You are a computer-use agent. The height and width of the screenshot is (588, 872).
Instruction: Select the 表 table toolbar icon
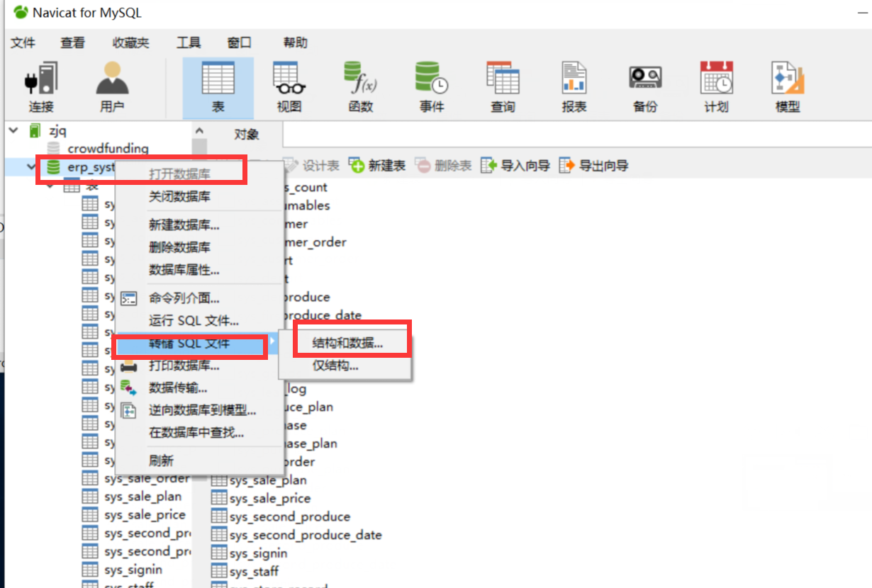click(x=218, y=87)
